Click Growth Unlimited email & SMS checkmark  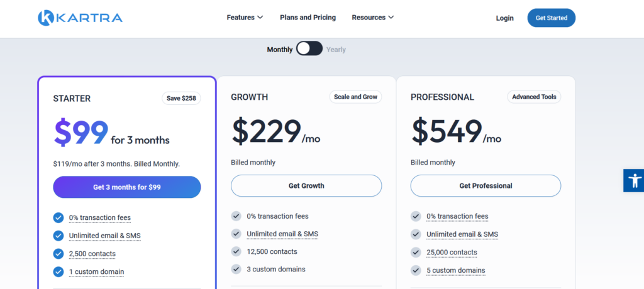point(236,234)
